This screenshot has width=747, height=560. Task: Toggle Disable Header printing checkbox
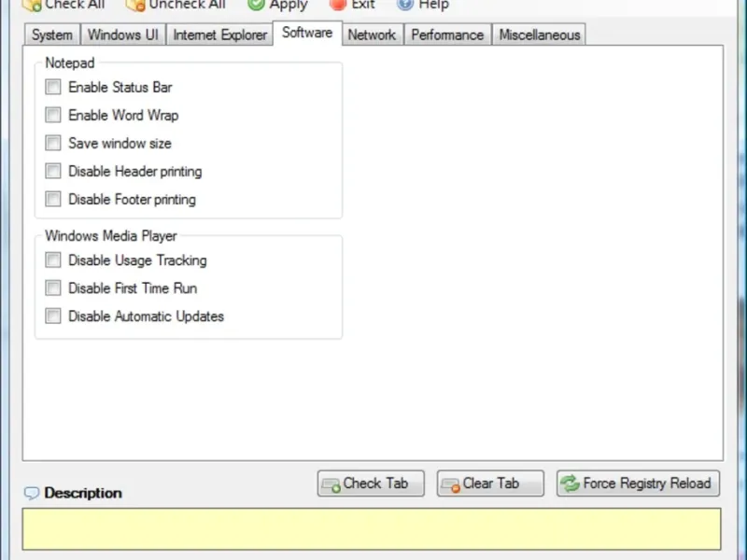pos(53,171)
